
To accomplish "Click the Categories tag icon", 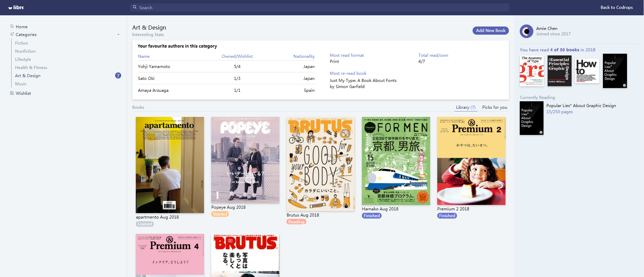I will 12,34.
